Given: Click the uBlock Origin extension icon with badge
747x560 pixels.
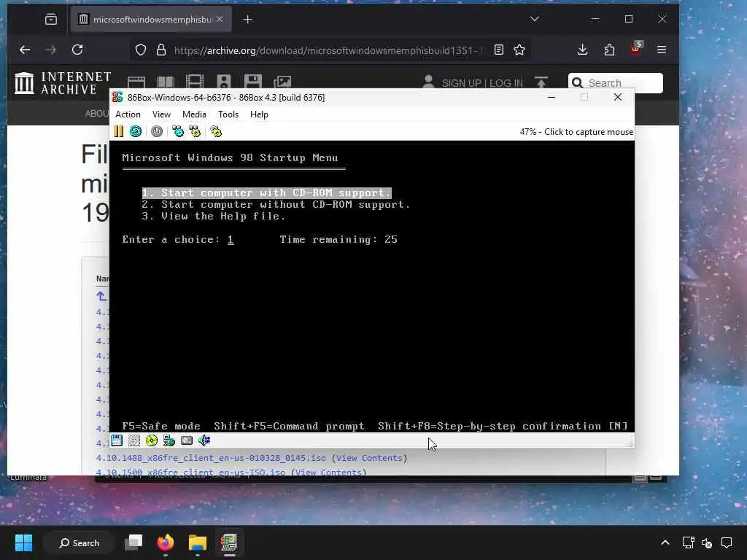Looking at the screenshot, I should coord(636,48).
